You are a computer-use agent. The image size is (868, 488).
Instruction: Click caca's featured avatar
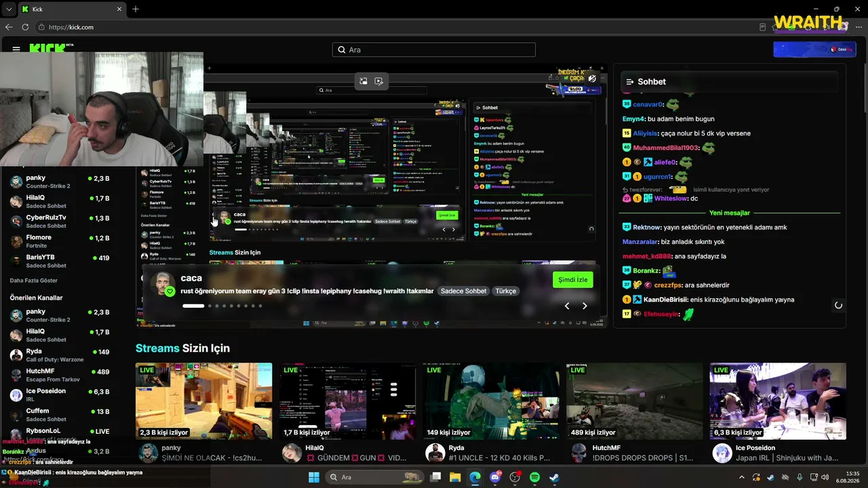click(163, 285)
